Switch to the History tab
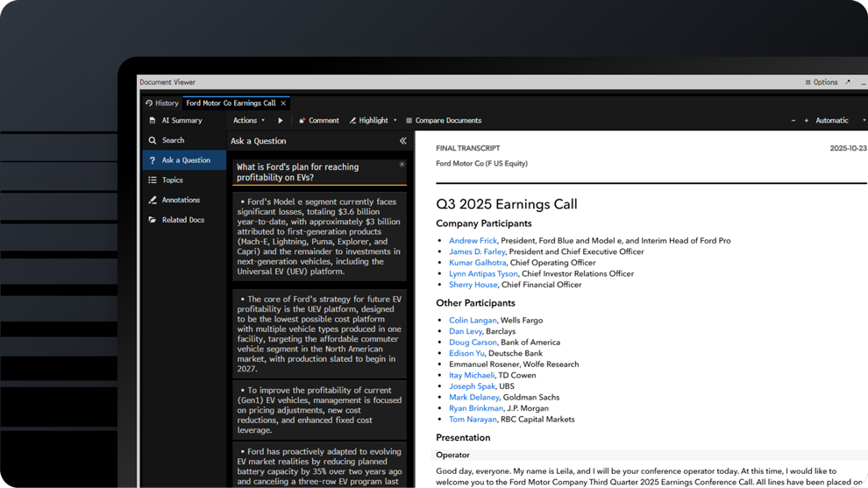The width and height of the screenshot is (868, 488). [162, 103]
